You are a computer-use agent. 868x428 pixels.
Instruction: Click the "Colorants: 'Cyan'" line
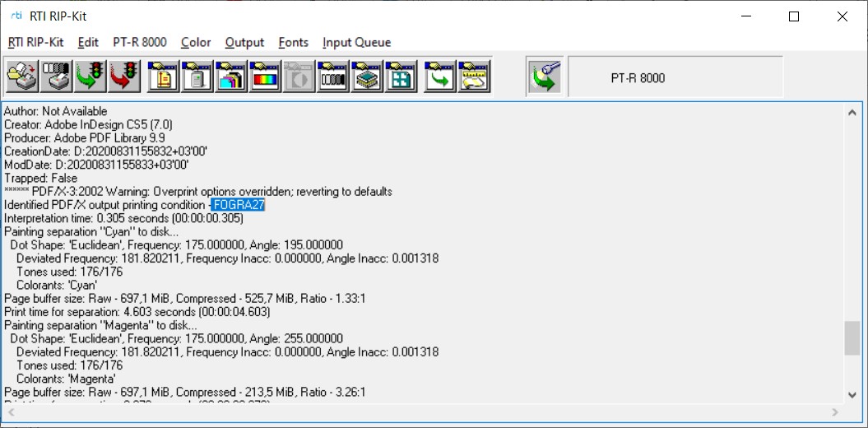[57, 285]
